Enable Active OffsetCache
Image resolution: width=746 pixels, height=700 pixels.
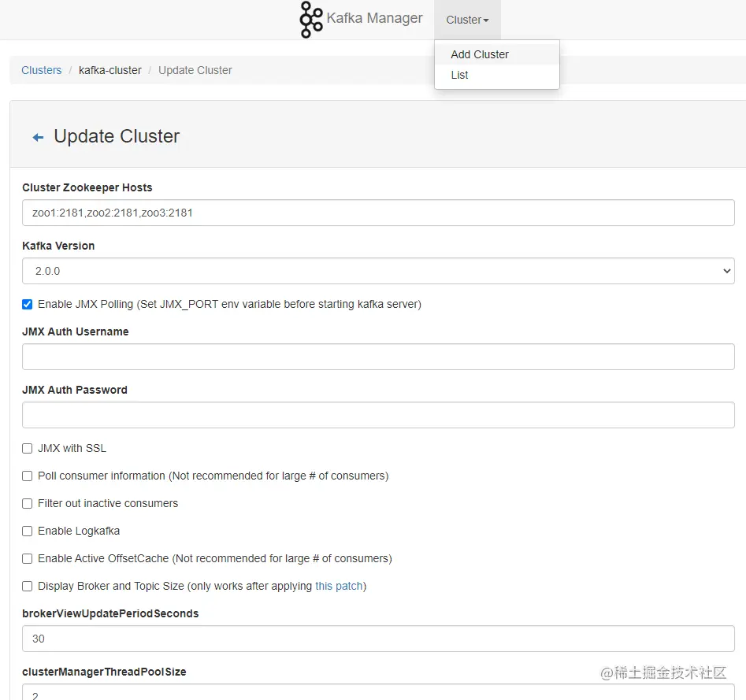pyautogui.click(x=27, y=558)
